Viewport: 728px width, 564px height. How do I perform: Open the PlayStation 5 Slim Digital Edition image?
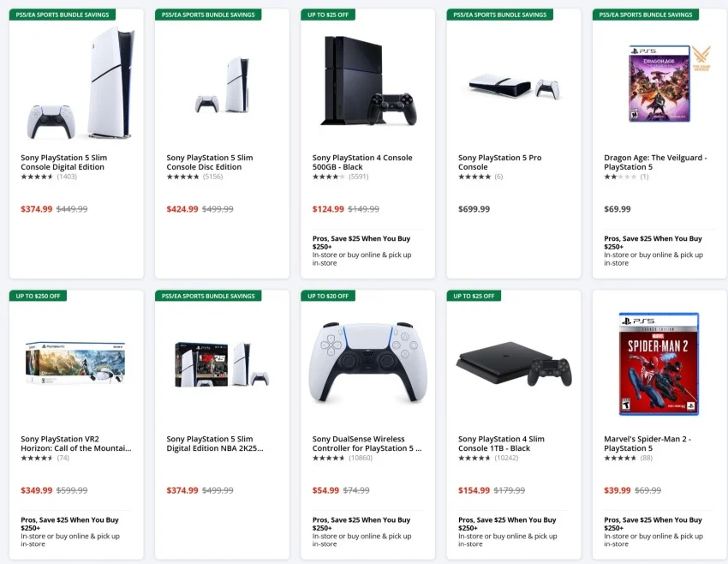point(80,83)
